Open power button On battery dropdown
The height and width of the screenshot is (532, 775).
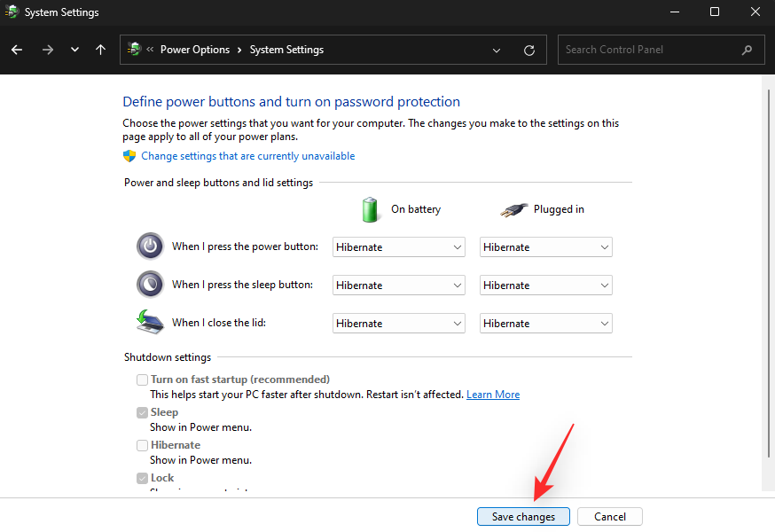pyautogui.click(x=399, y=247)
